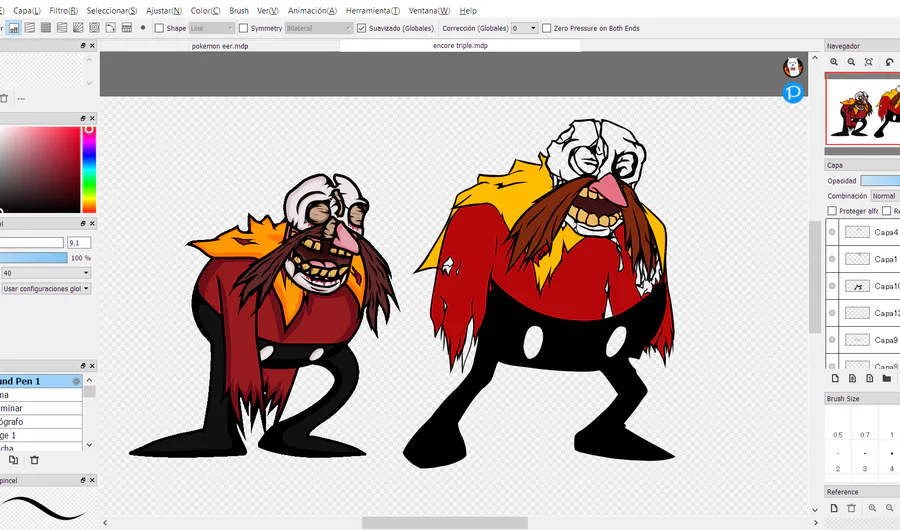
Task: Add a new 1-bit layer icon
Action: point(870,378)
